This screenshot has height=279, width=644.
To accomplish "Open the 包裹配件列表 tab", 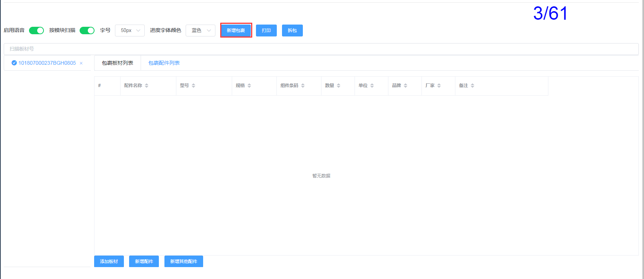I will [x=164, y=63].
